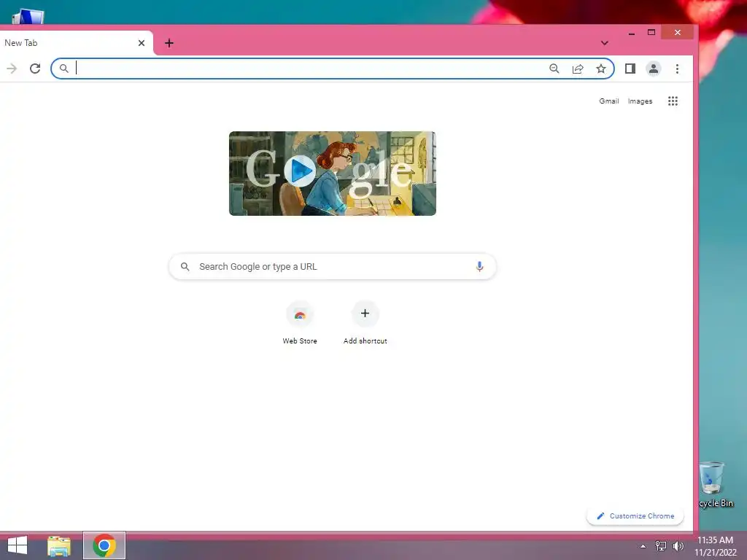Select the Recycle Bin desktop icon
747x560 pixels.
716,485
